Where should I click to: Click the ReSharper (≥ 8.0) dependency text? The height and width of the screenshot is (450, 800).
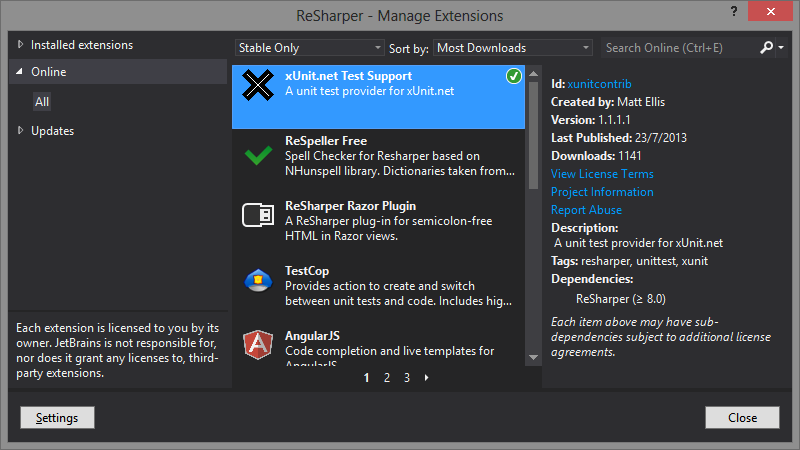click(620, 298)
